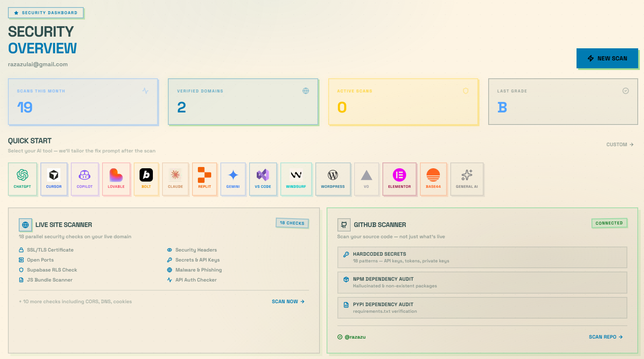Click the Supabase RLS Check item
The width and height of the screenshot is (644, 359).
coord(48,270)
